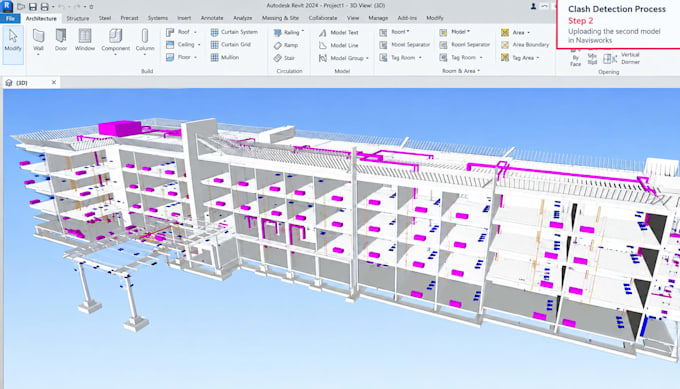Open the Model Group dropdown arrow
Image resolution: width=680 pixels, height=389 pixels.
[367, 58]
